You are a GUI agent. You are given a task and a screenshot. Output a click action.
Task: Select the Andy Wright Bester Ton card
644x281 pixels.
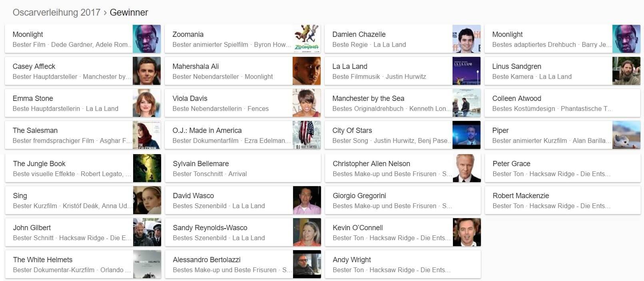[x=403, y=264]
